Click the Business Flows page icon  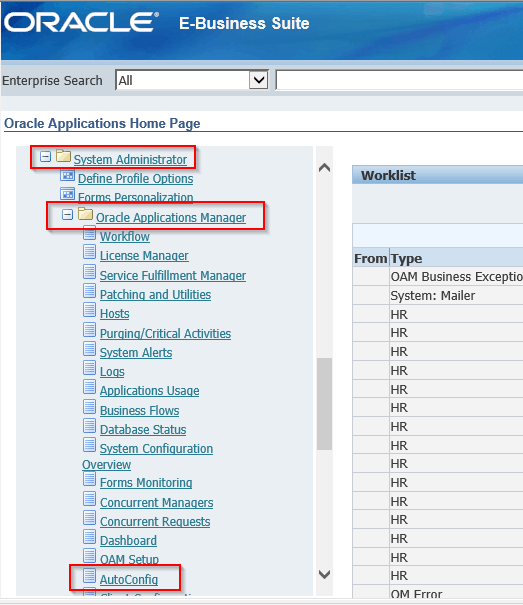90,407
